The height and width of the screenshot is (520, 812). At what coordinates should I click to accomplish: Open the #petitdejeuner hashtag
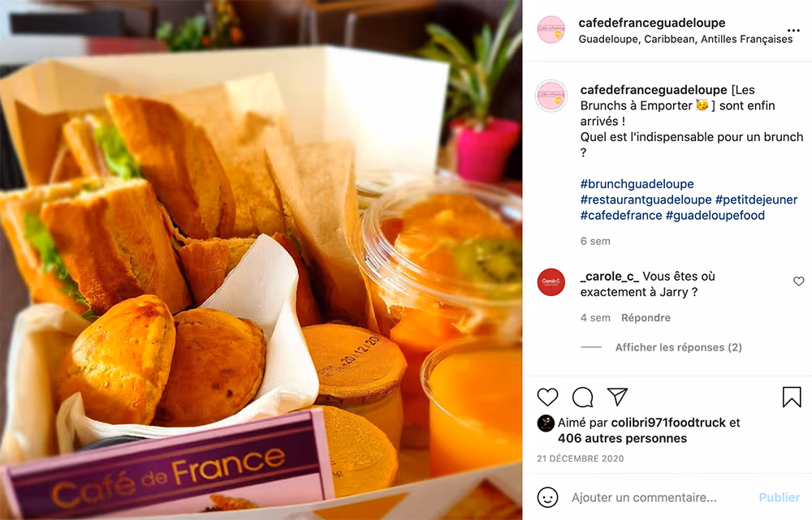[756, 200]
